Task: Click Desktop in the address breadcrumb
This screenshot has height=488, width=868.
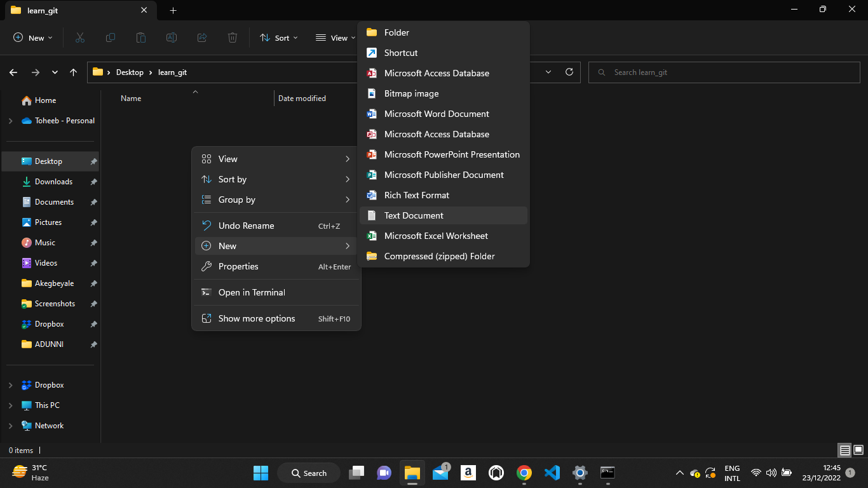Action: [x=130, y=72]
